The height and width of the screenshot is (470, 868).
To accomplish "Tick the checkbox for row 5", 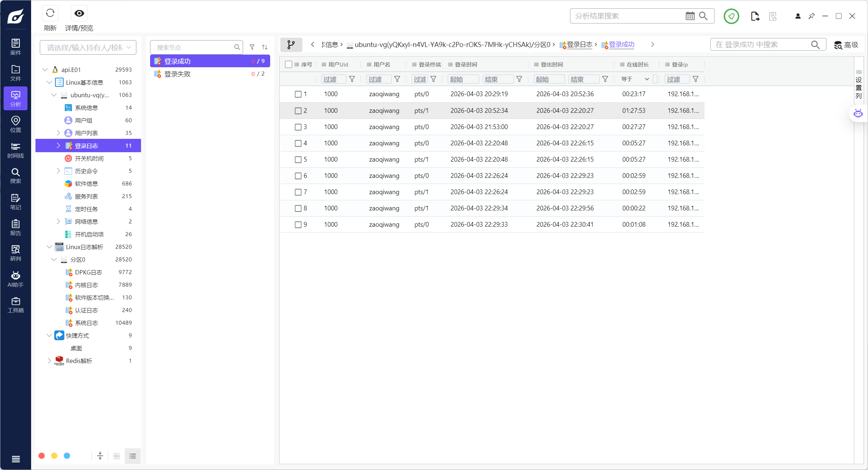I will [x=298, y=159].
